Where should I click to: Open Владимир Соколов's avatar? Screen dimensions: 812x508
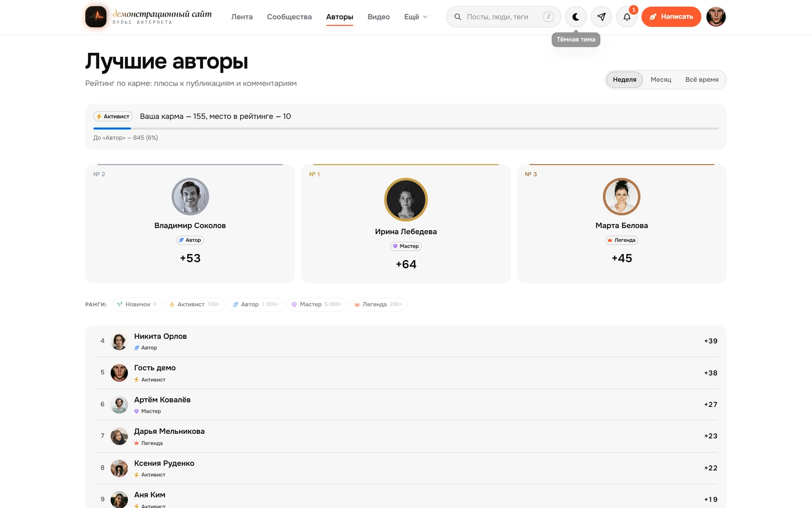(x=190, y=197)
